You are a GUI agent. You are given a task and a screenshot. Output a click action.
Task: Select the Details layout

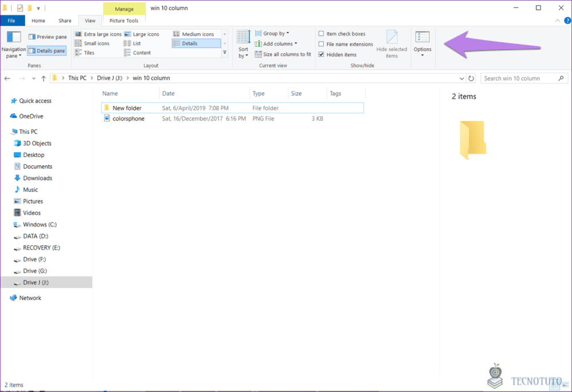(196, 43)
